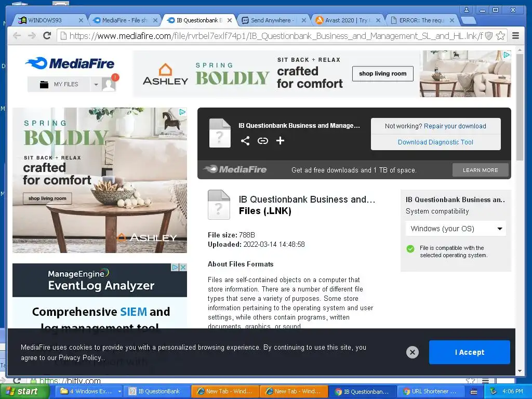The height and width of the screenshot is (399, 532).
Task: Click the Uploaded: 2022-03-14 text
Action: [x=256, y=244]
